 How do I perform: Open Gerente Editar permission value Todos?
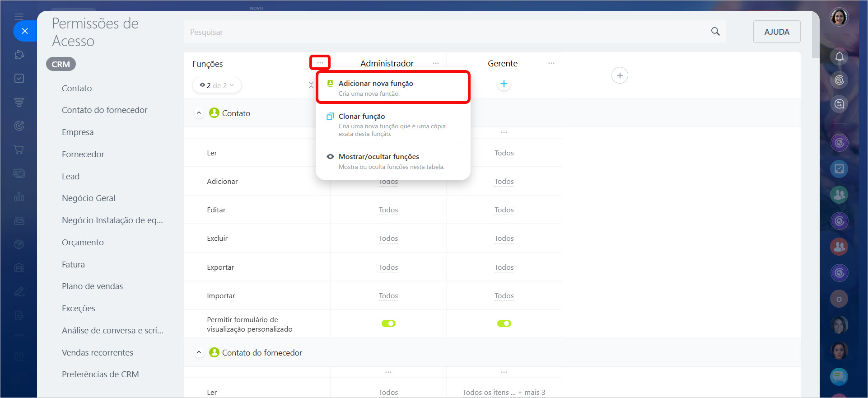(x=504, y=210)
